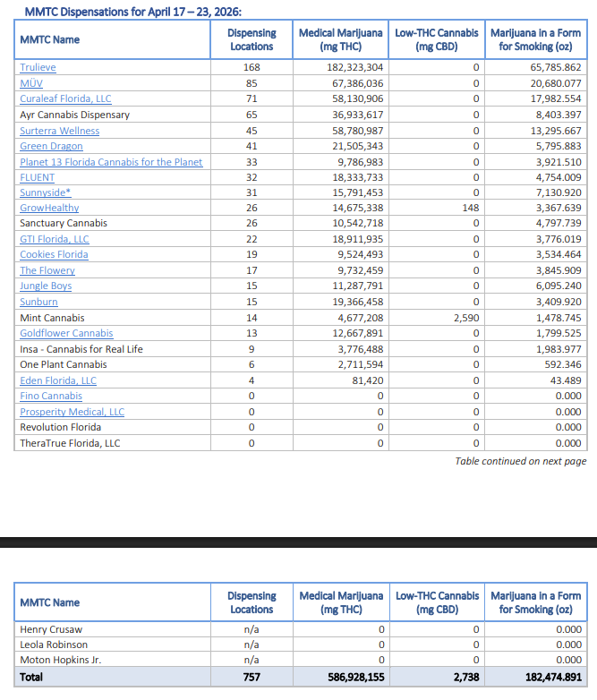597x700 pixels.
Task: Select Insa - Cannabis for Real Life
Action: coord(81,349)
